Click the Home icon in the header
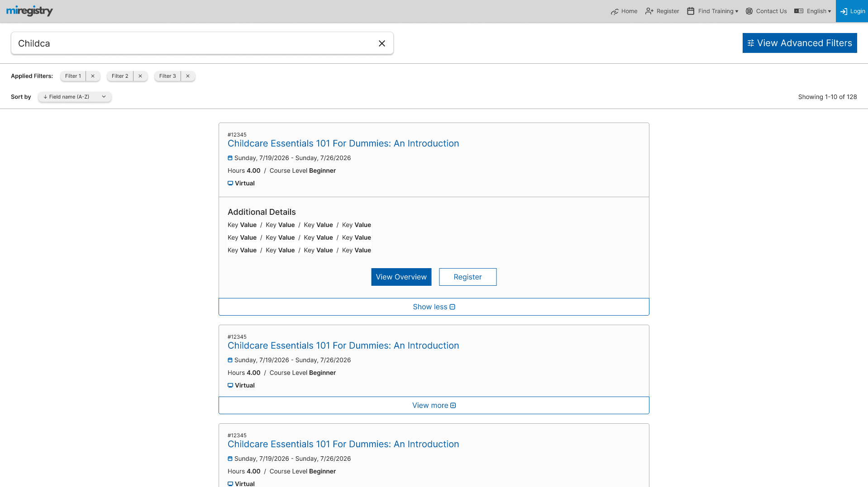Screen dimensions: 868x487 [x=615, y=11]
